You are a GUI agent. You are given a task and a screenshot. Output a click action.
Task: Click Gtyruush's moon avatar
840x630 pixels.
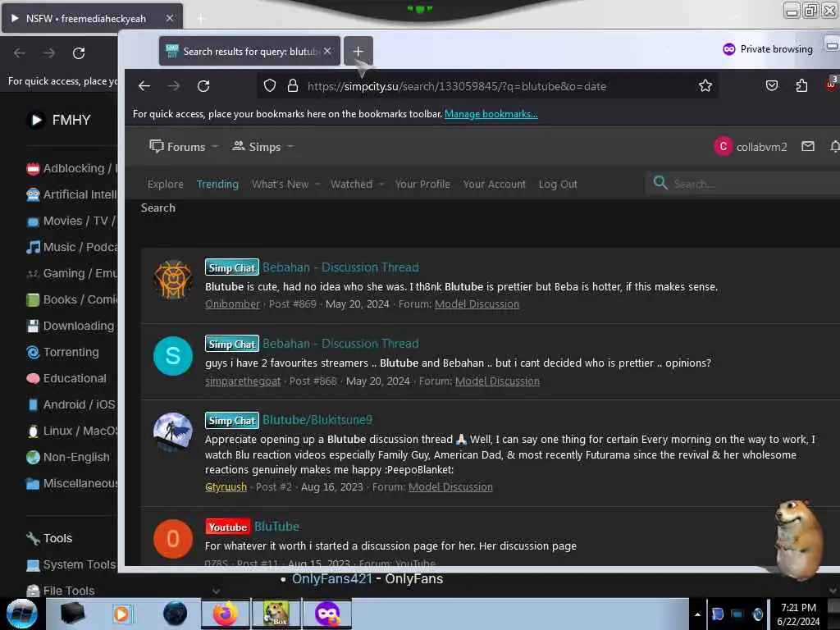[172, 432]
